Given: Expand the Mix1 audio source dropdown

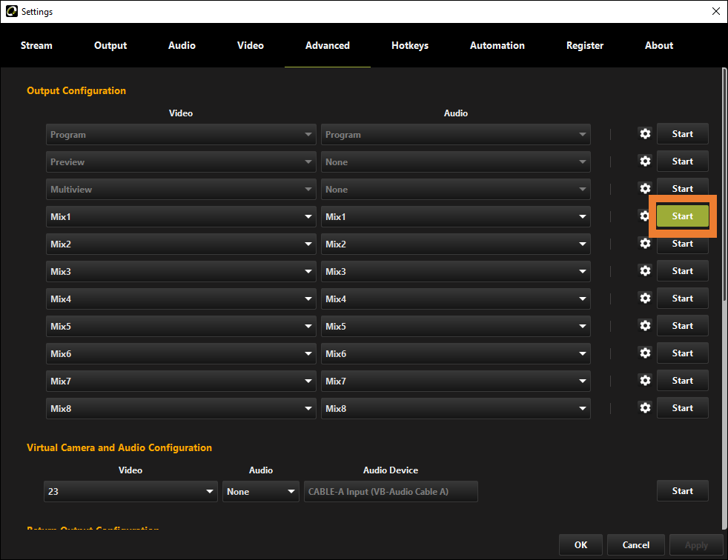Looking at the screenshot, I should pos(455,217).
